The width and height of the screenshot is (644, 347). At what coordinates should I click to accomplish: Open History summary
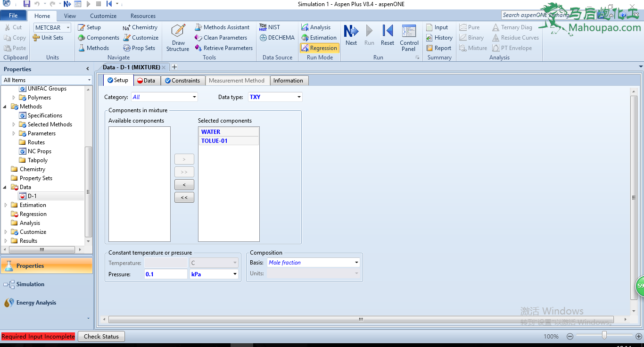click(439, 38)
